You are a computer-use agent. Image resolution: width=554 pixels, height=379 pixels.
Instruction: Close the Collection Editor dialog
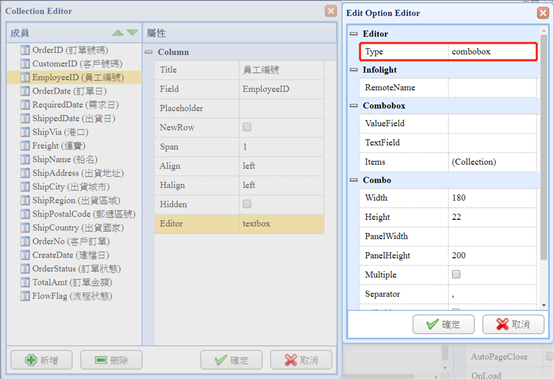coord(331,11)
